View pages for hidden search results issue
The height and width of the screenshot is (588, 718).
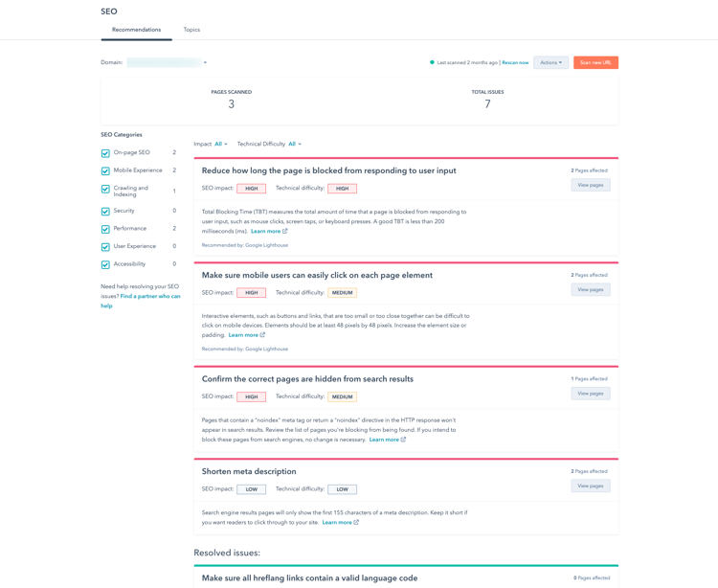pyautogui.click(x=591, y=394)
